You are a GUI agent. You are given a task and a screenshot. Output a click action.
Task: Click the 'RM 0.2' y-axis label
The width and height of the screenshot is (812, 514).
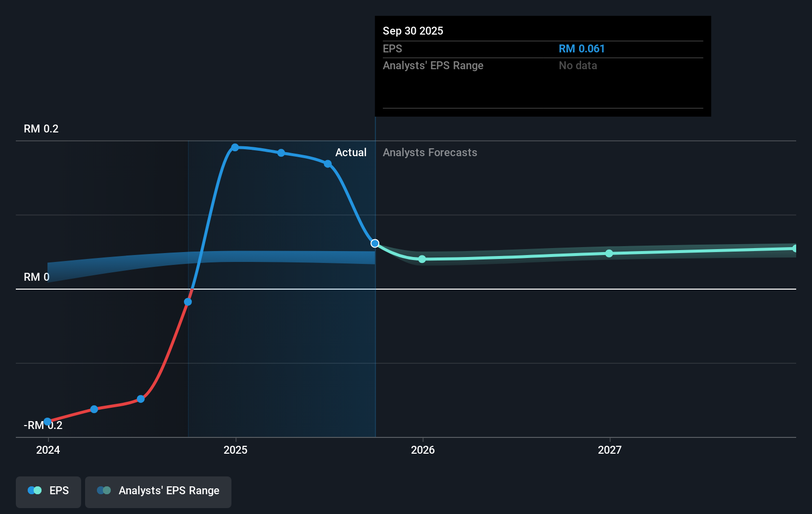[x=41, y=128]
